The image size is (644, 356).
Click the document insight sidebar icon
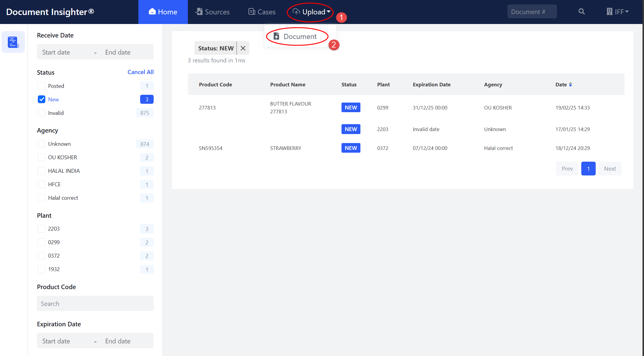(x=13, y=42)
